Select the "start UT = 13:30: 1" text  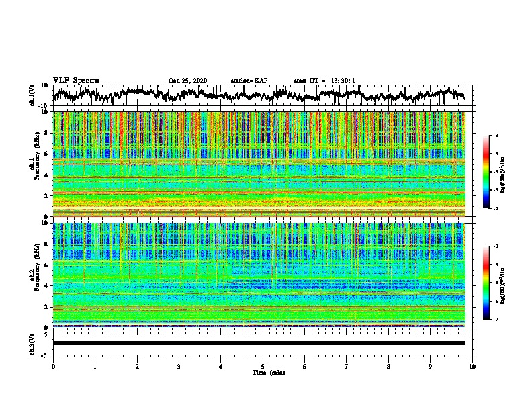pos(324,81)
